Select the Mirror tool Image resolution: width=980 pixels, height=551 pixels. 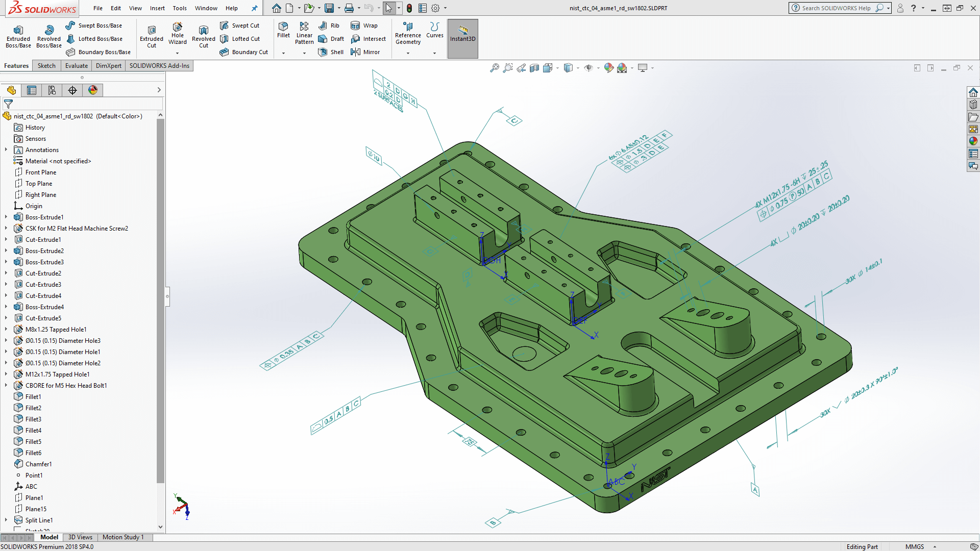(x=369, y=52)
